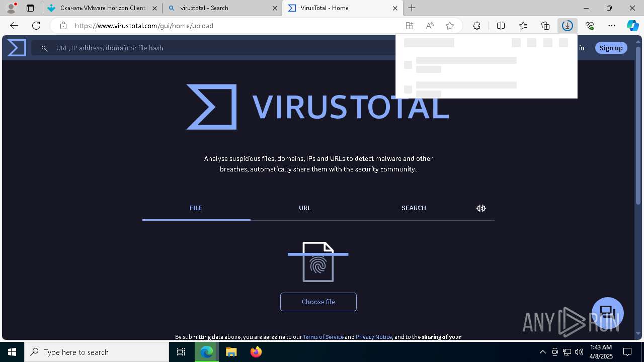This screenshot has width=644, height=362.
Task: Click the search magnifier icon in VirusTotal bar
Action: tap(44, 48)
